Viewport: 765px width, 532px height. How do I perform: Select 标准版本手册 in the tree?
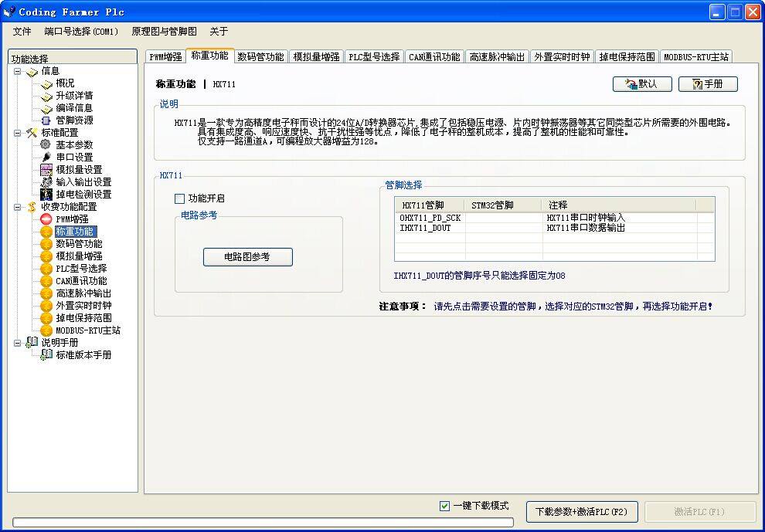[83, 355]
